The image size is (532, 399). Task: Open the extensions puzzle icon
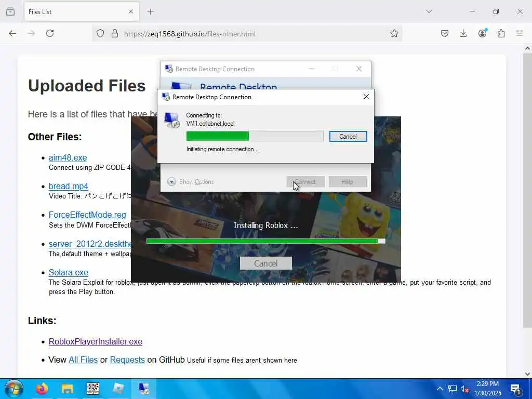(501, 33)
